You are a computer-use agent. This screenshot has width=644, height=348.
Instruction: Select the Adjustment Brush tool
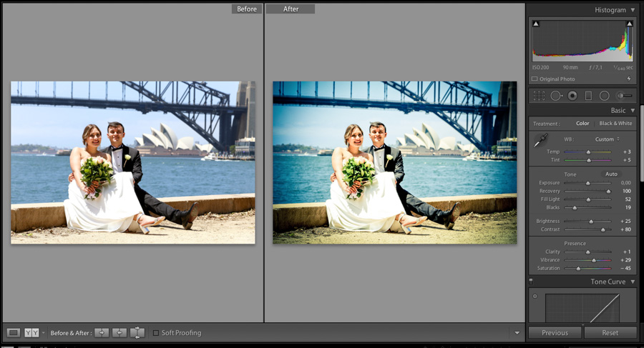[624, 96]
